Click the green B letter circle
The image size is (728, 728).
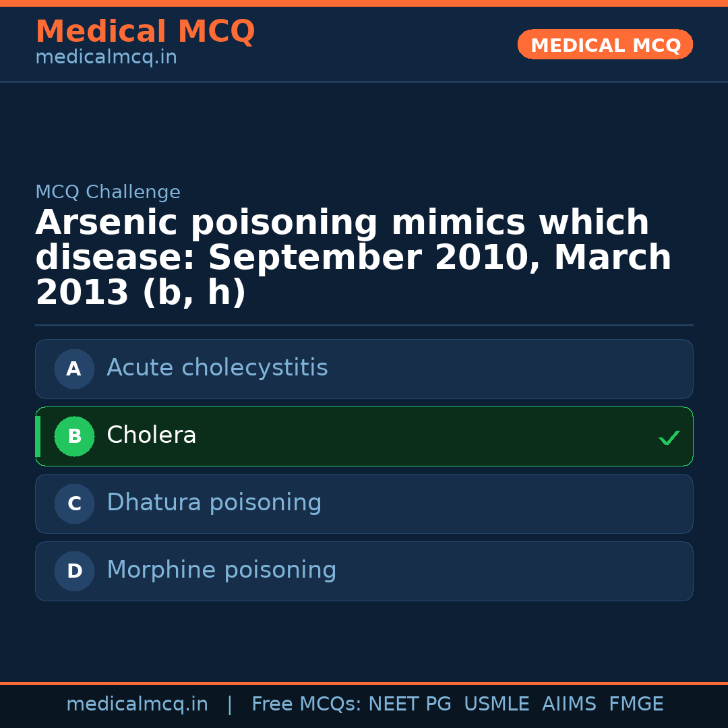[74, 436]
